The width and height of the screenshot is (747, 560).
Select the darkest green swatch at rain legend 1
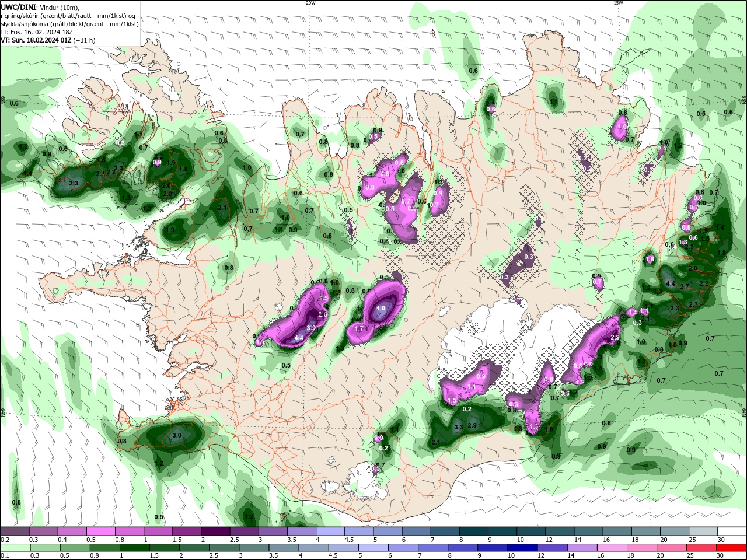pyautogui.click(x=134, y=548)
